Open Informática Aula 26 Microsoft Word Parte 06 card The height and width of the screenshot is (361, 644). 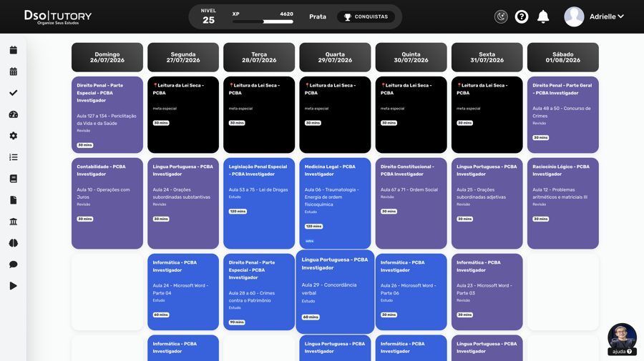[411, 292]
